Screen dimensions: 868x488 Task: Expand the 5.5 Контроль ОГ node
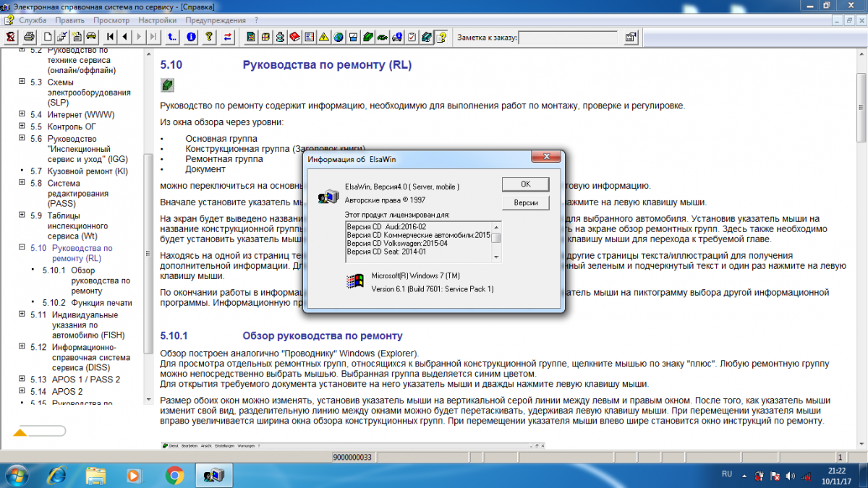click(22, 126)
